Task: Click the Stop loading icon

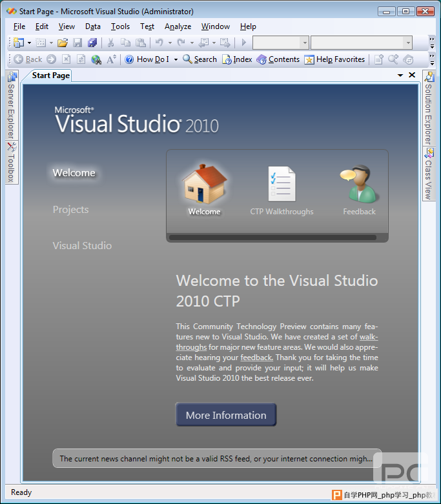Action: [67, 59]
